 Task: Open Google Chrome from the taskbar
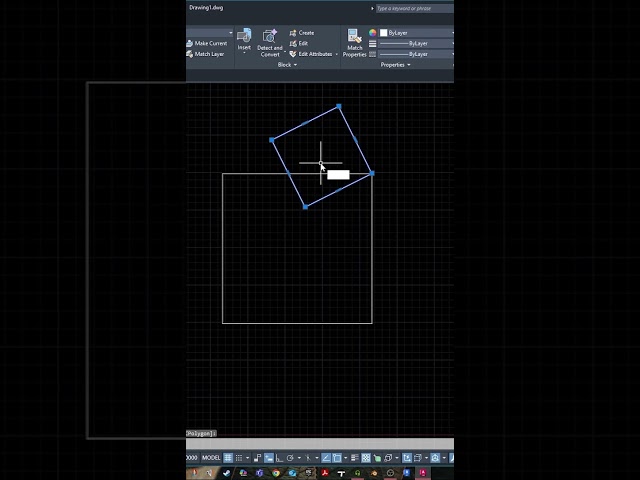[276, 473]
